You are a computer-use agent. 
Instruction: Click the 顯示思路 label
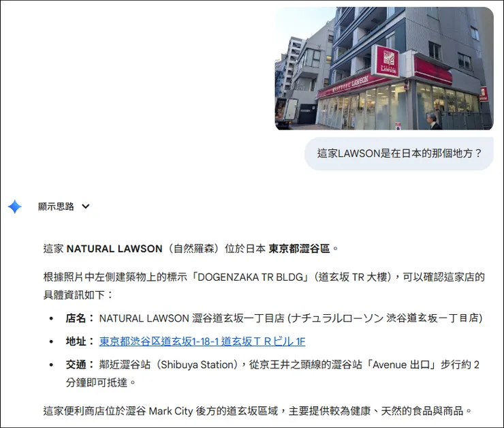click(56, 207)
